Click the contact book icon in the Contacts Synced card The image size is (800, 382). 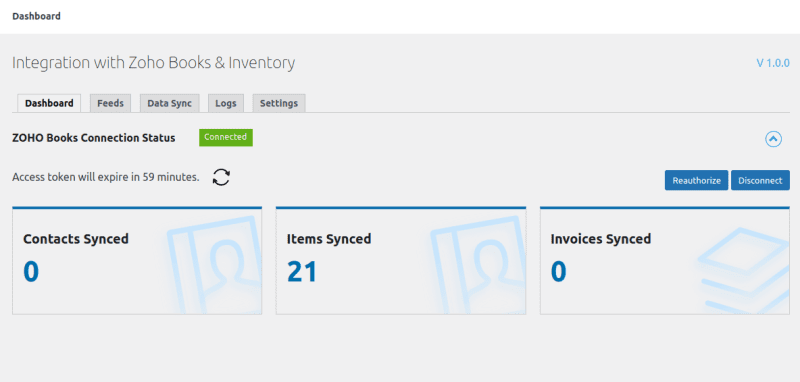[x=214, y=264]
